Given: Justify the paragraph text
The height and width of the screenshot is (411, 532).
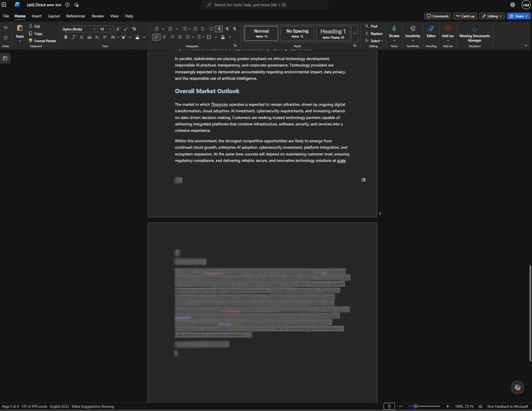Looking at the screenshot, I should tap(180, 37).
